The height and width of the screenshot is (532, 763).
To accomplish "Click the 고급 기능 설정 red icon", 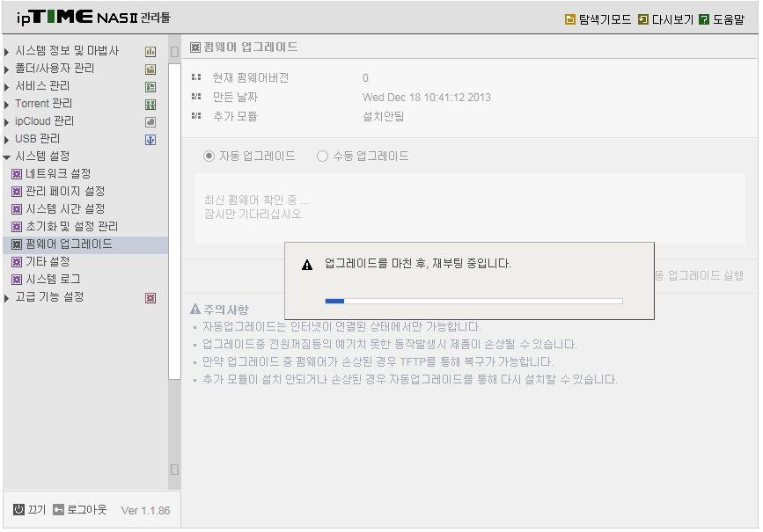I will coord(150,297).
